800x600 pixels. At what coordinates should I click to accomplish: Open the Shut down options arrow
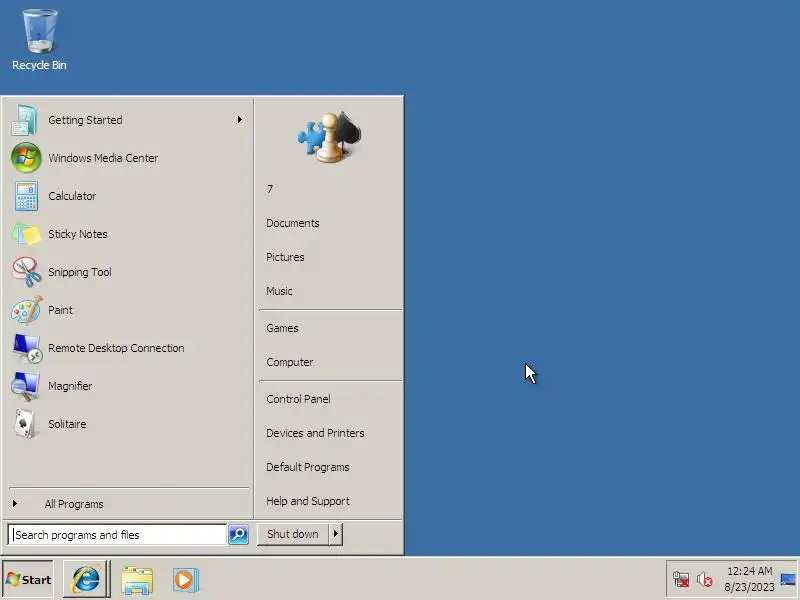[x=335, y=534]
